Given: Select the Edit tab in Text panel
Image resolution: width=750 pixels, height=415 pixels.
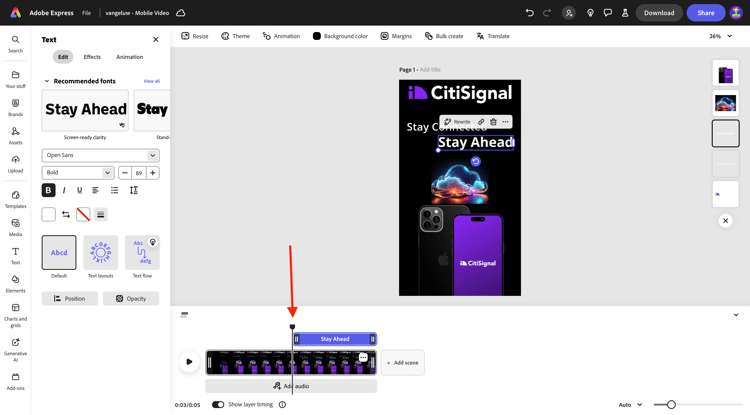Looking at the screenshot, I should point(63,57).
